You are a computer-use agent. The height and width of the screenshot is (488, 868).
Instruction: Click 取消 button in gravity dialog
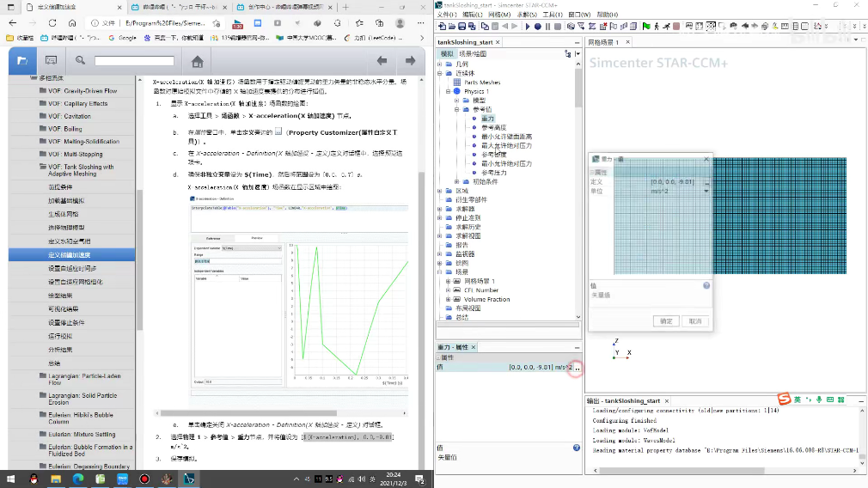point(695,321)
